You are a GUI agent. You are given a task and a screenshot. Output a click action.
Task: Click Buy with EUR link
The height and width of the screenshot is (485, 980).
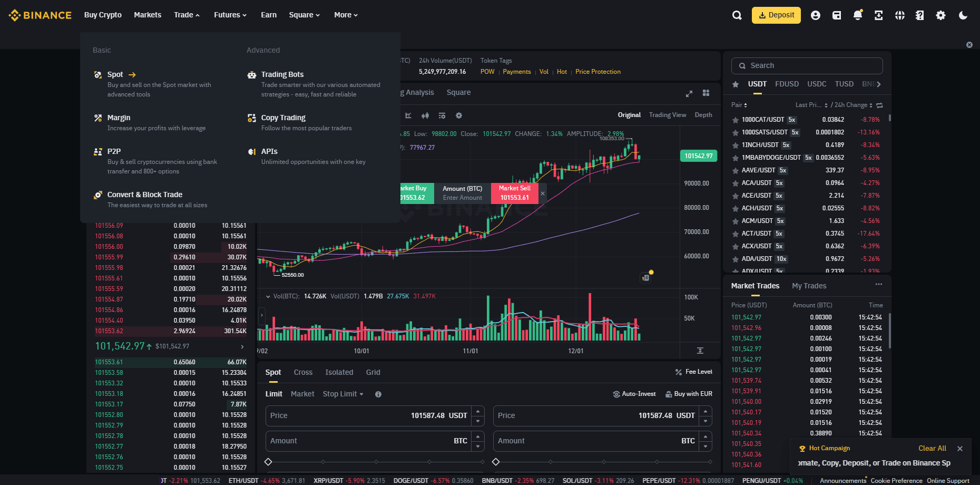click(x=689, y=394)
